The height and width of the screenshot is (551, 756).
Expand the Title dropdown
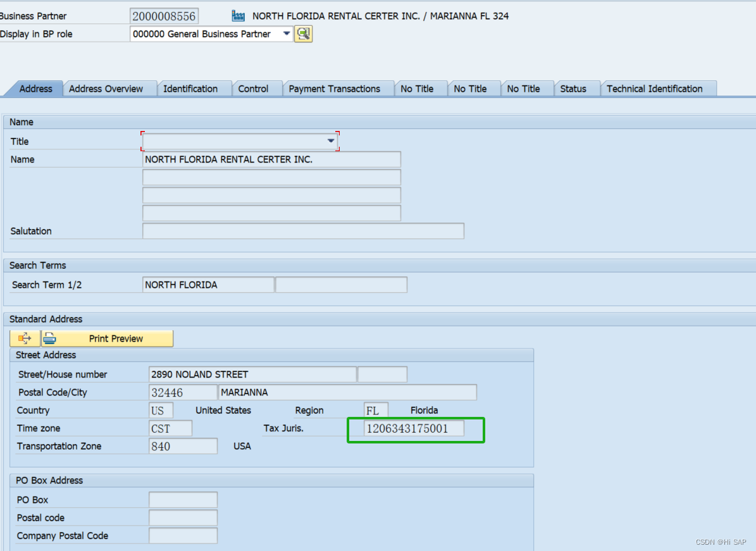(x=331, y=141)
